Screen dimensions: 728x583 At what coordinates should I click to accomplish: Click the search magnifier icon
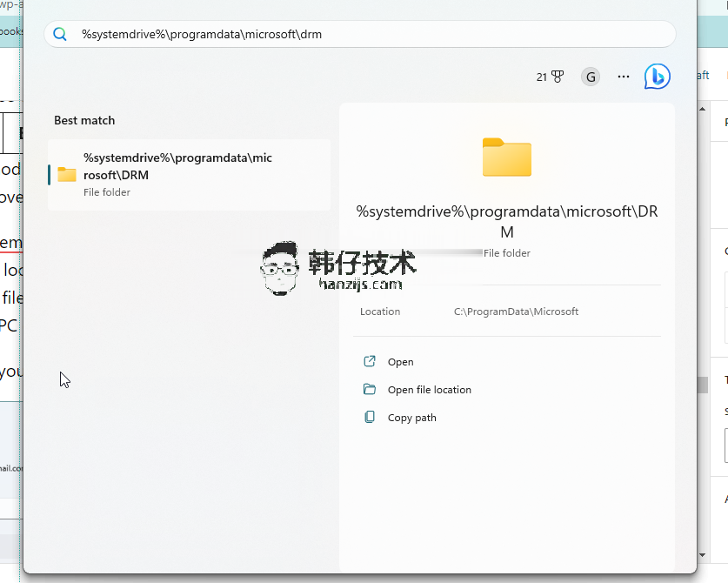coord(60,34)
